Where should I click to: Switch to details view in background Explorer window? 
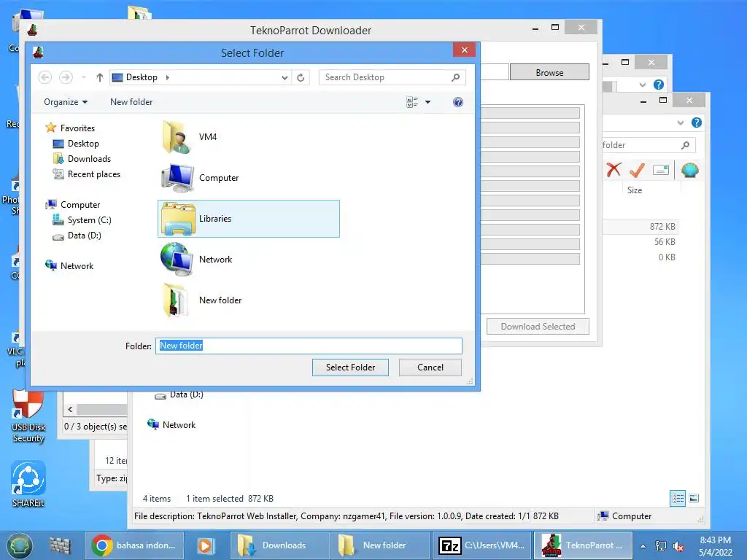click(678, 499)
